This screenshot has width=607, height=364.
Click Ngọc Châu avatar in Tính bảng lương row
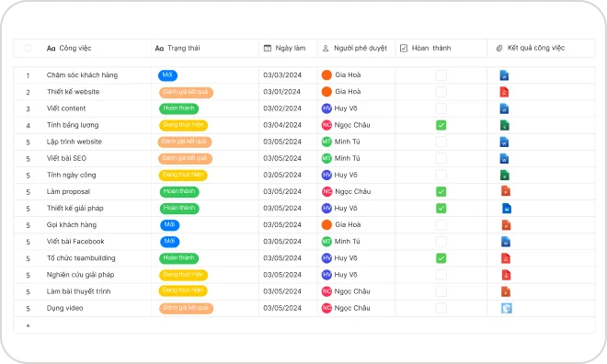coord(326,125)
